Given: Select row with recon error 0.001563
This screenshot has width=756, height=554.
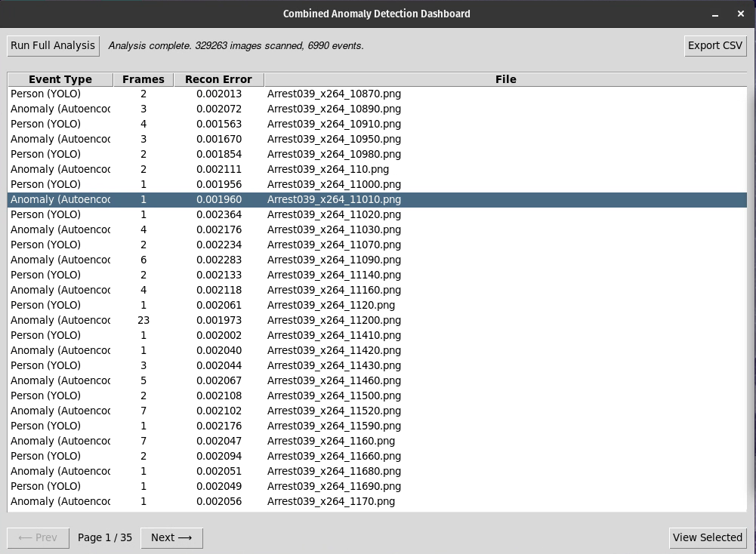Looking at the screenshot, I should coord(219,124).
